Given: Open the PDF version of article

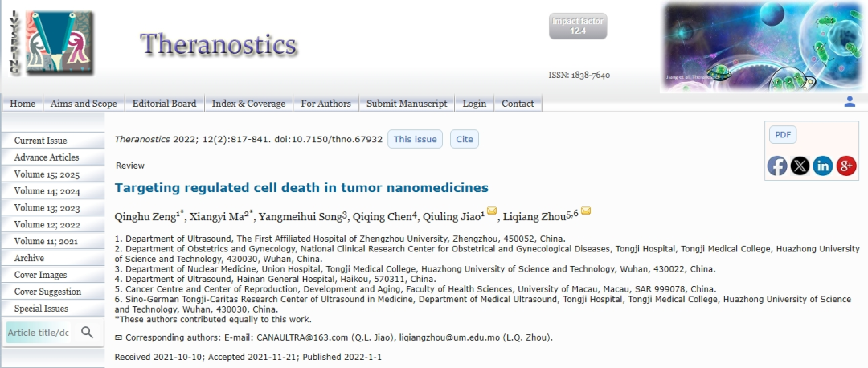Looking at the screenshot, I should pos(783,135).
